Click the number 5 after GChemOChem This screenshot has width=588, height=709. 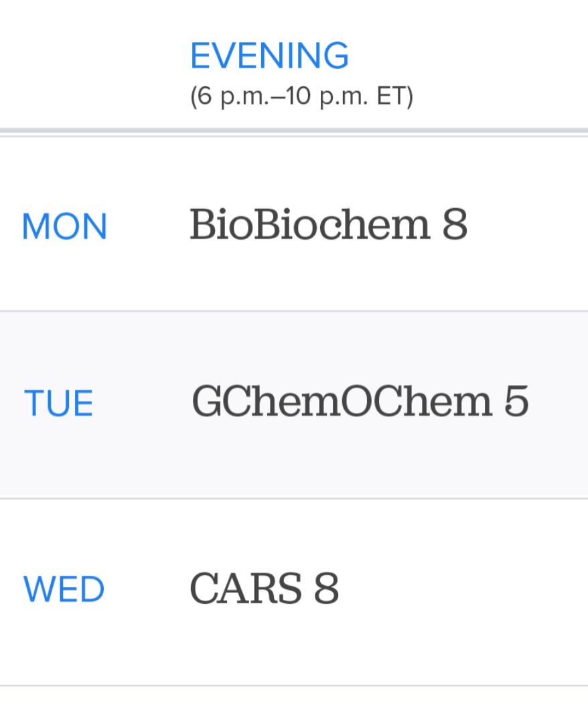pyautogui.click(x=515, y=402)
